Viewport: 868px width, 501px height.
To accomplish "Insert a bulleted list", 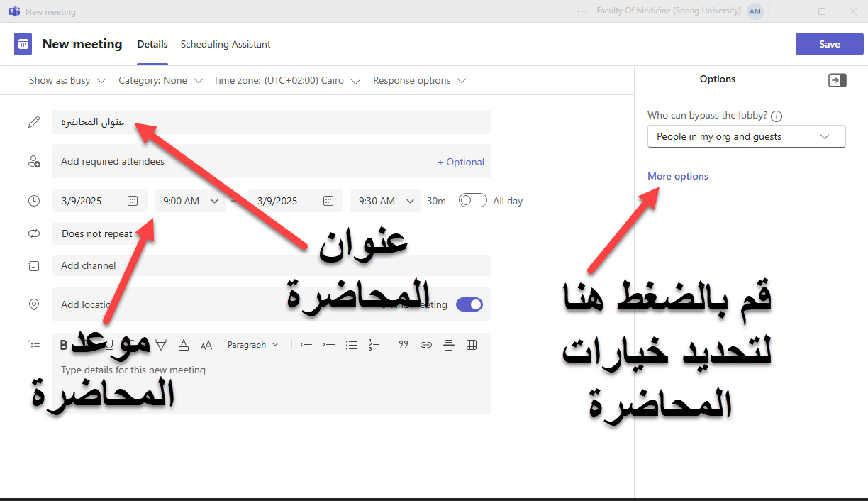I will (352, 345).
